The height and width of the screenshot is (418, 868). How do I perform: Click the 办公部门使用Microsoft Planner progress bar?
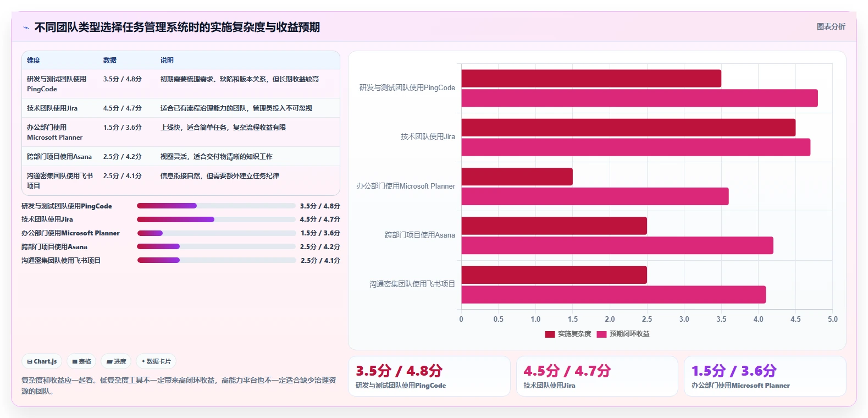click(216, 233)
